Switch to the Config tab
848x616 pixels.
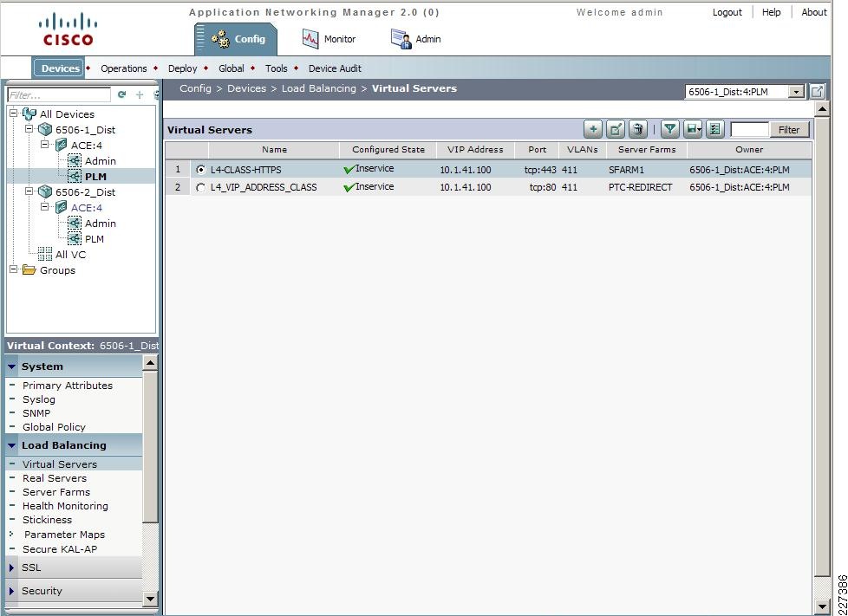coord(237,39)
